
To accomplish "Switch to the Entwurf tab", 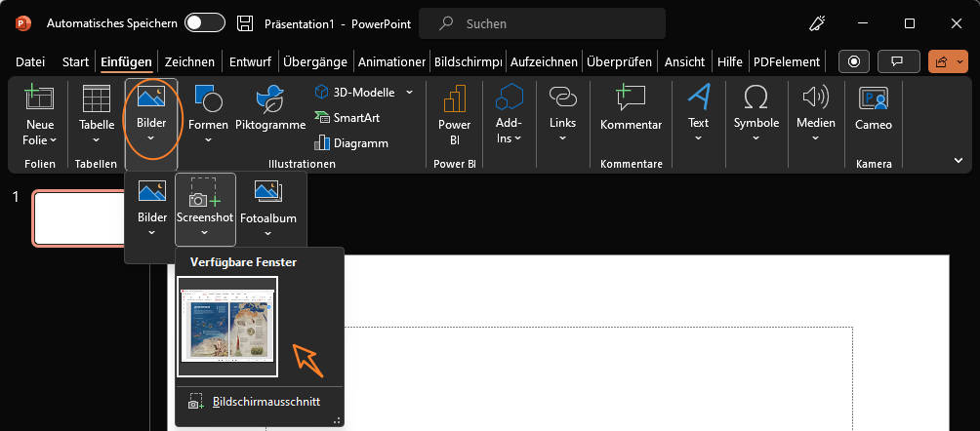I will (x=250, y=61).
